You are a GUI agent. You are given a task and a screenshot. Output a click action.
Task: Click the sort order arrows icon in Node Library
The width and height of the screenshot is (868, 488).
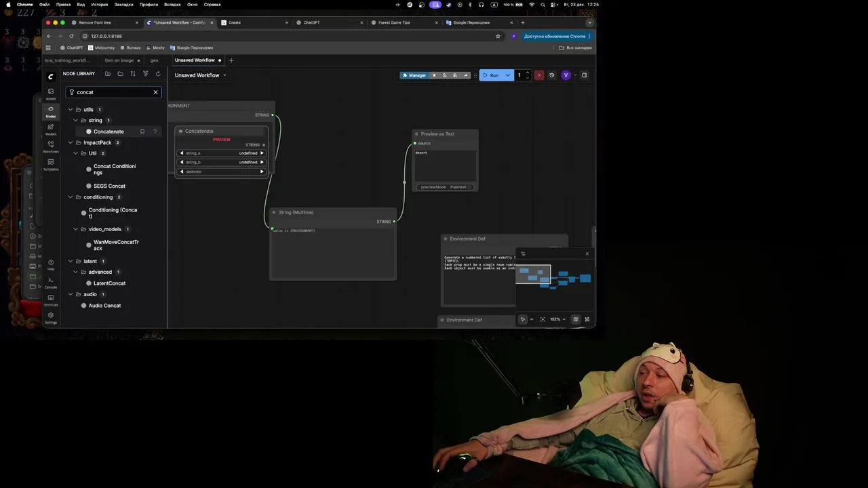133,74
